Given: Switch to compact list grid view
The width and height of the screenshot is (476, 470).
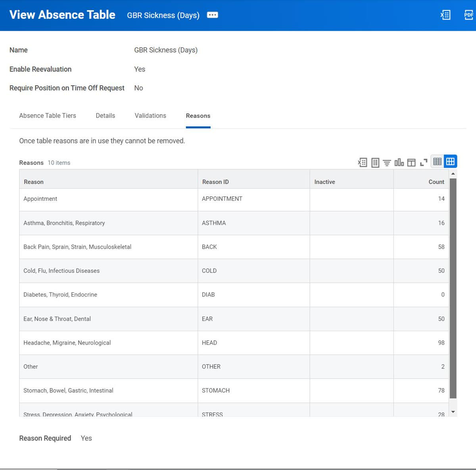Looking at the screenshot, I should coord(438,161).
